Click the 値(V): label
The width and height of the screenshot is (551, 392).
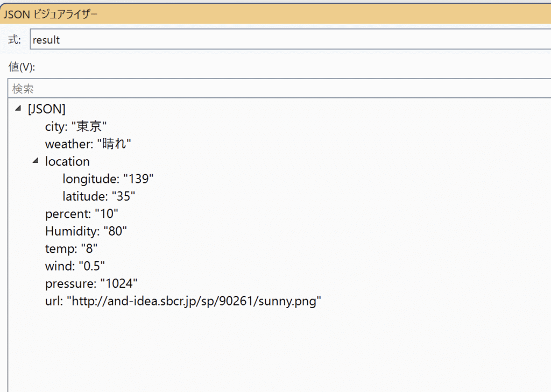click(x=22, y=67)
